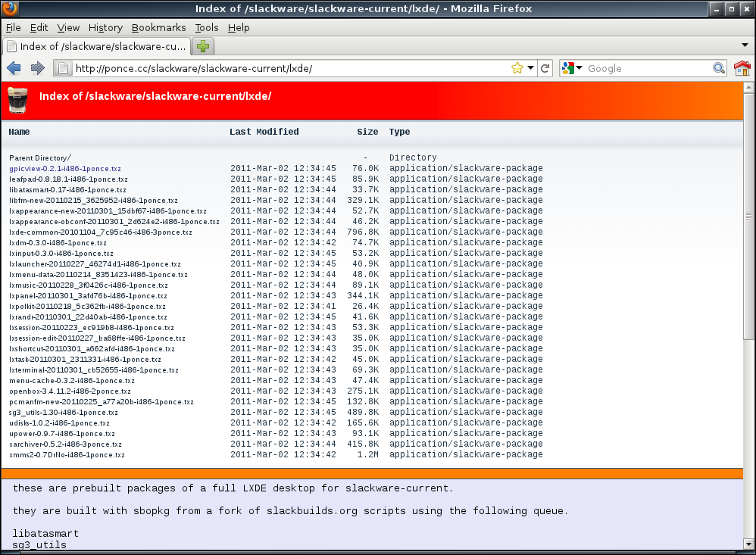Download lxdm-0.3.0 package
Viewport: 756px width, 555px height.
click(58, 243)
